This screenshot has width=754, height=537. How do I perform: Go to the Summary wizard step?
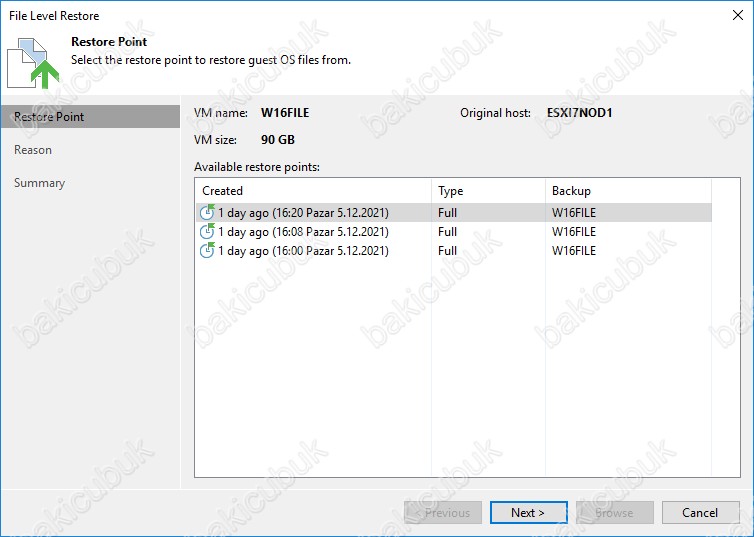(39, 183)
